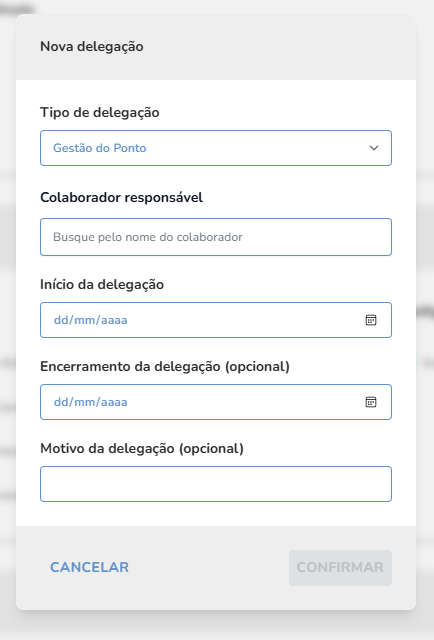Click the CANCELAR button
The height and width of the screenshot is (640, 434).
(89, 567)
